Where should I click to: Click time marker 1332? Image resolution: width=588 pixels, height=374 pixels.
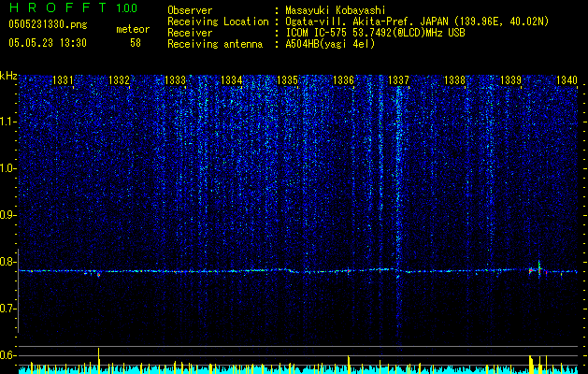(x=119, y=79)
